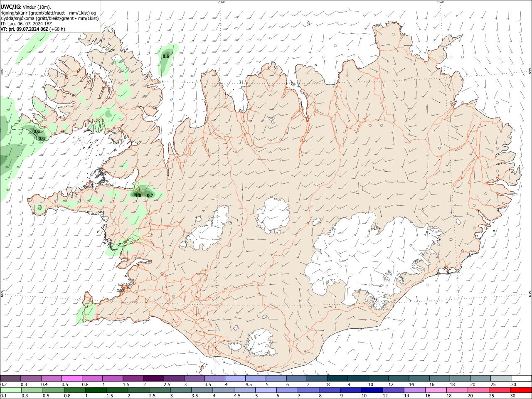The width and height of the screenshot is (532, 399).
Task: Click the "0.6" value in the northern offshore green patch
Action: coord(166,56)
